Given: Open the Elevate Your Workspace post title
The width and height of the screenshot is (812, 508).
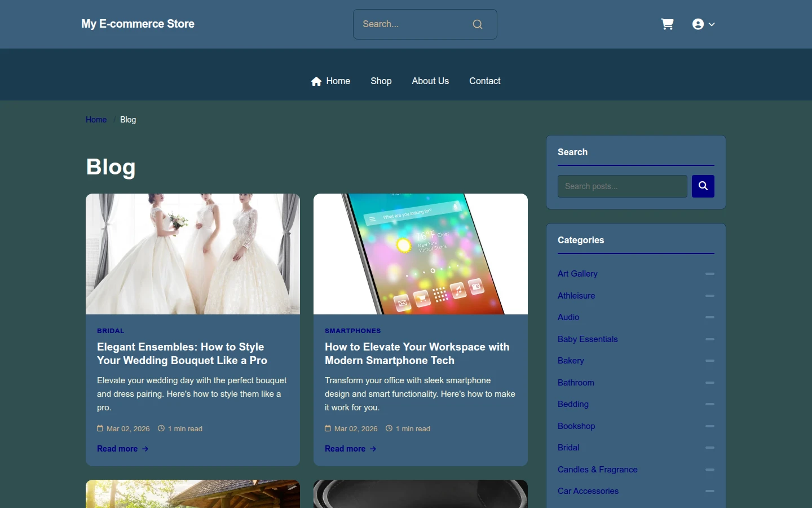Looking at the screenshot, I should 417,354.
